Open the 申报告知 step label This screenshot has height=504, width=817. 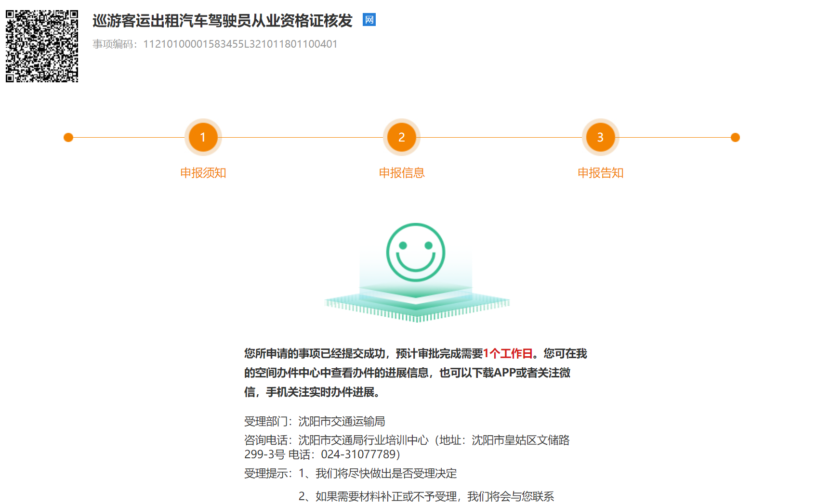tap(600, 173)
